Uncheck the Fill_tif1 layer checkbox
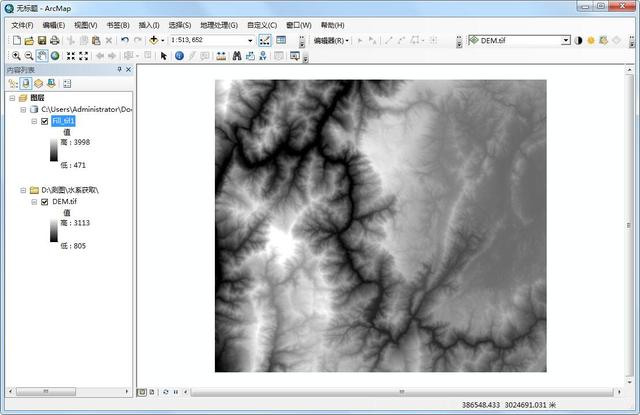This screenshot has height=415, width=640. tap(45, 121)
